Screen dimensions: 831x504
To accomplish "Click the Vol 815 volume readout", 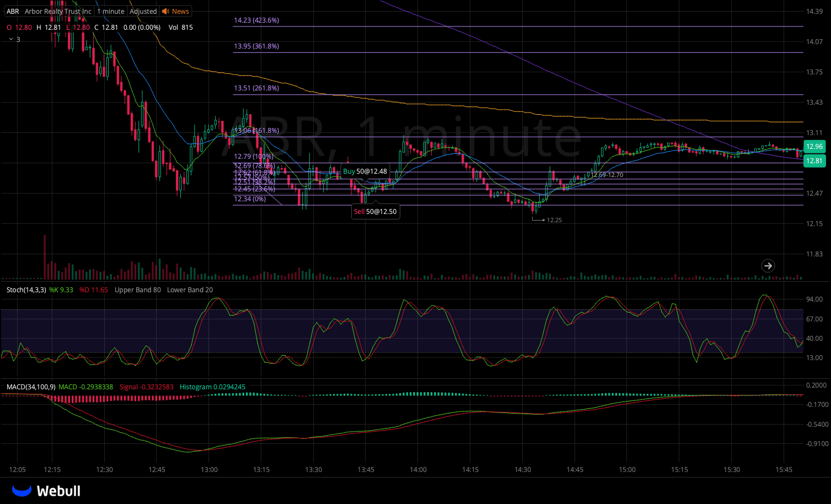I will [x=181, y=27].
